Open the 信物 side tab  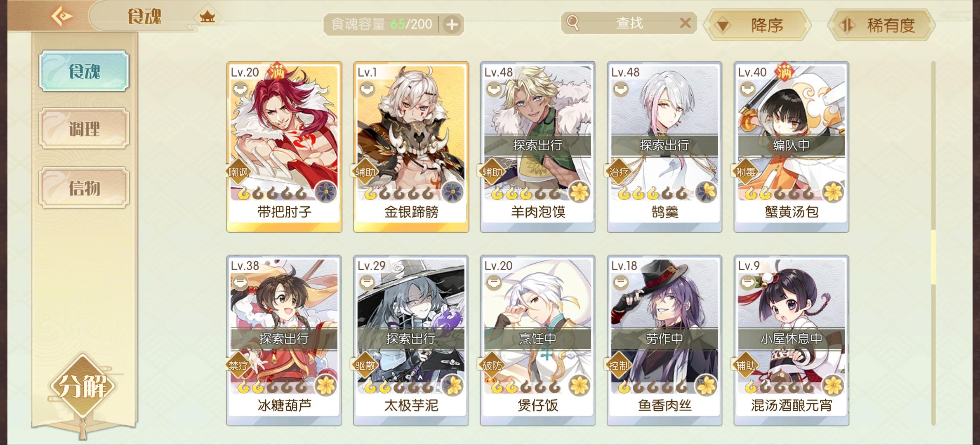(x=84, y=188)
